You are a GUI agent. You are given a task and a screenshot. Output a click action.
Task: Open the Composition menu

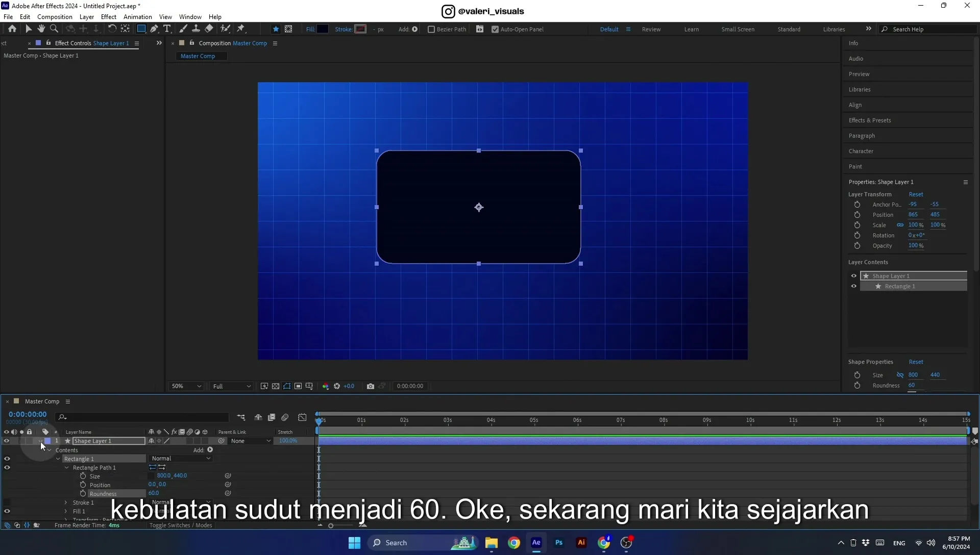(x=55, y=17)
